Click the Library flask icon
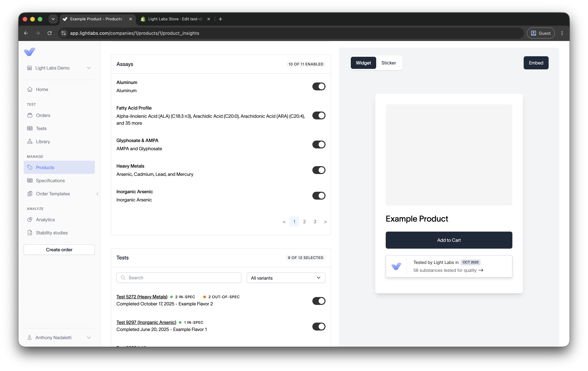The height and width of the screenshot is (371, 588). pos(30,142)
